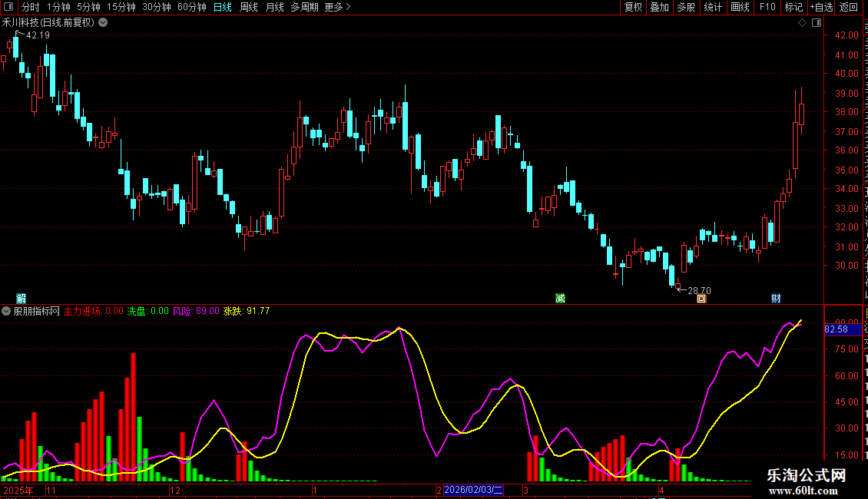
Task: Switch to the 1分钟 period tab
Action: pos(58,7)
